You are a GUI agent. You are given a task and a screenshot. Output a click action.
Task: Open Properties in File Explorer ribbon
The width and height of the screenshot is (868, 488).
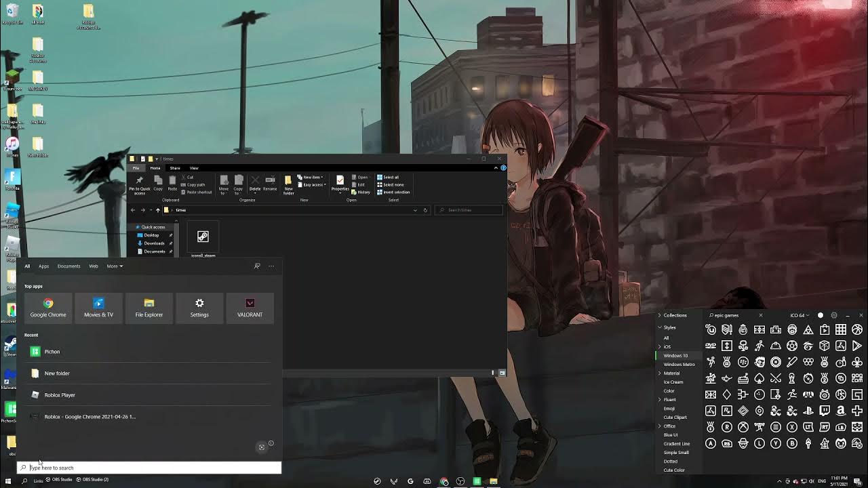coord(340,184)
